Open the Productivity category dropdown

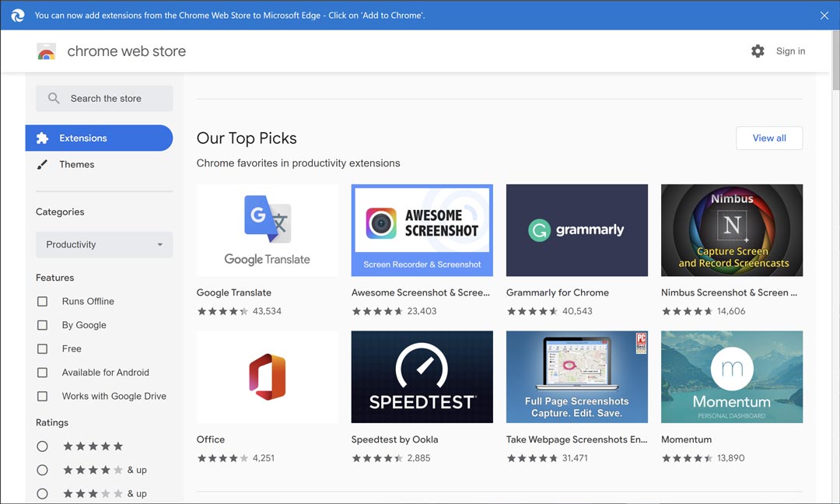(x=103, y=244)
